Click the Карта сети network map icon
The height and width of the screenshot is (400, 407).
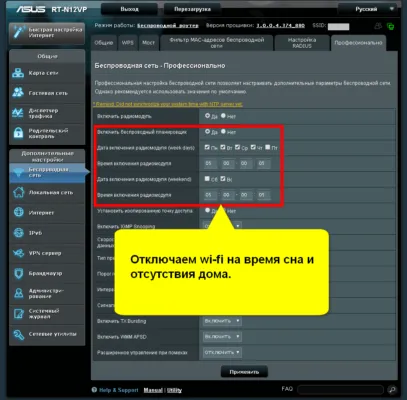(18, 73)
